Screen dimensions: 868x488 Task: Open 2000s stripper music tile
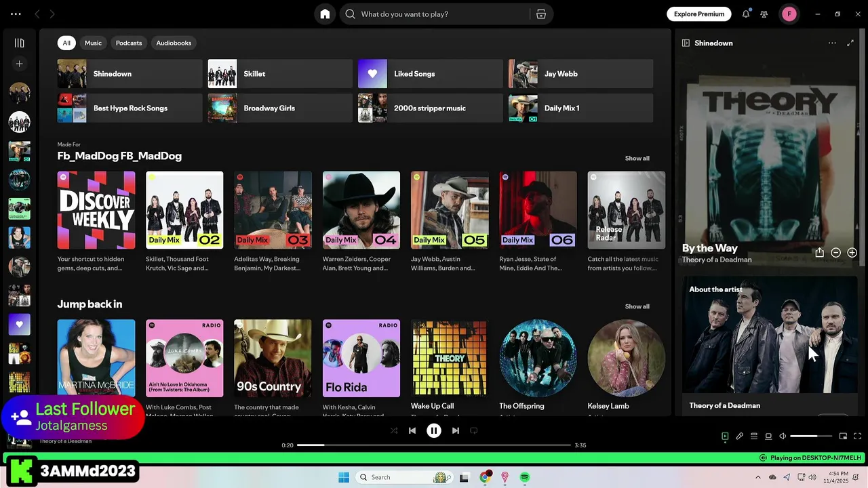(431, 108)
